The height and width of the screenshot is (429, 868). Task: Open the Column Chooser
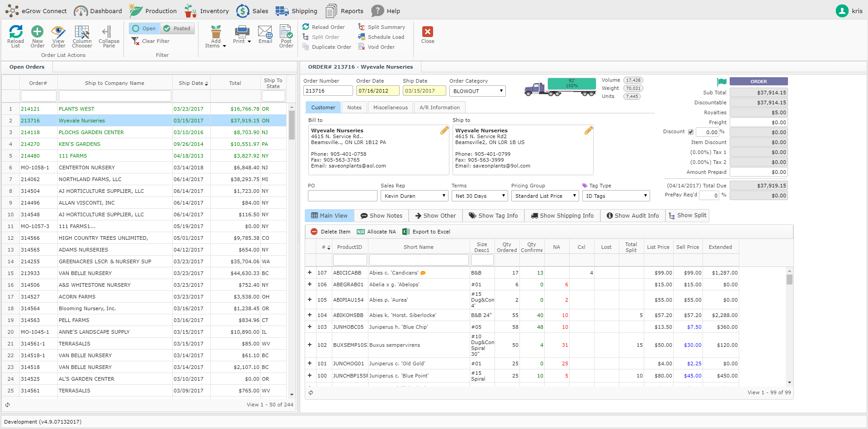click(x=82, y=32)
